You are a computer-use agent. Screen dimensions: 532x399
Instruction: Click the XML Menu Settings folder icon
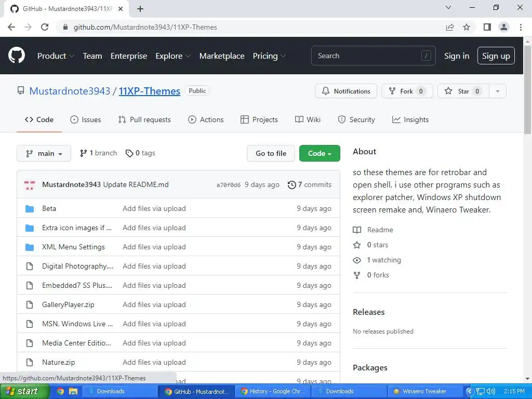(30, 247)
